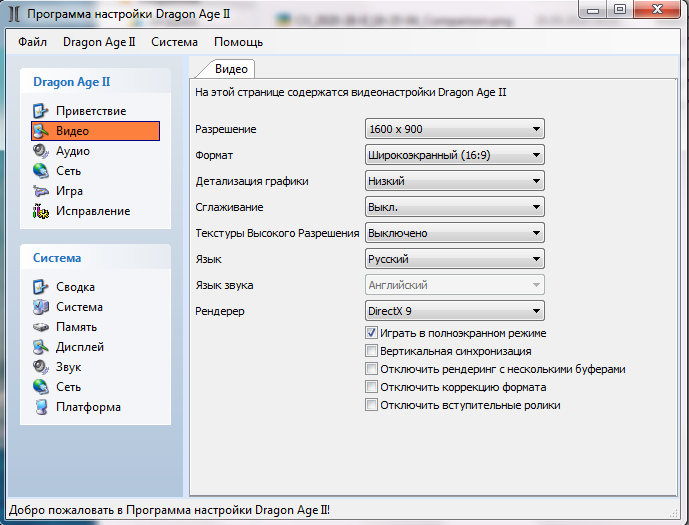
Task: Click the Рендерер label
Action: pos(220,311)
